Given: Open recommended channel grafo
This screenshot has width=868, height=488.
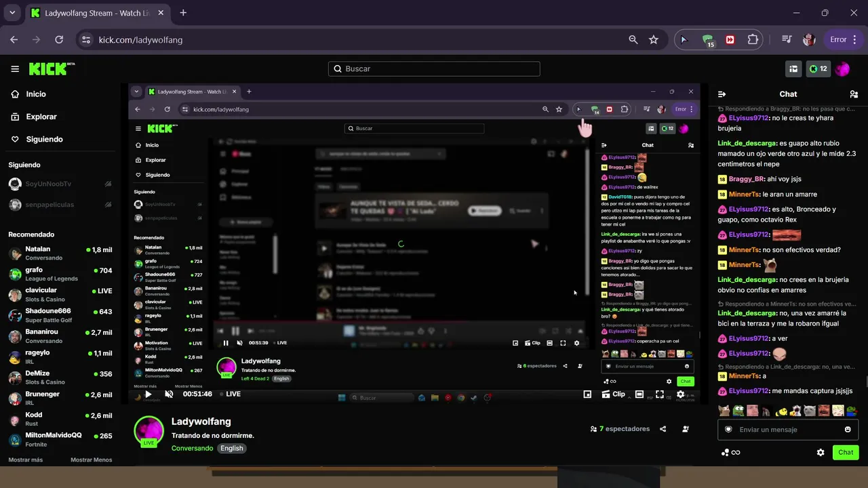Looking at the screenshot, I should [x=60, y=274].
